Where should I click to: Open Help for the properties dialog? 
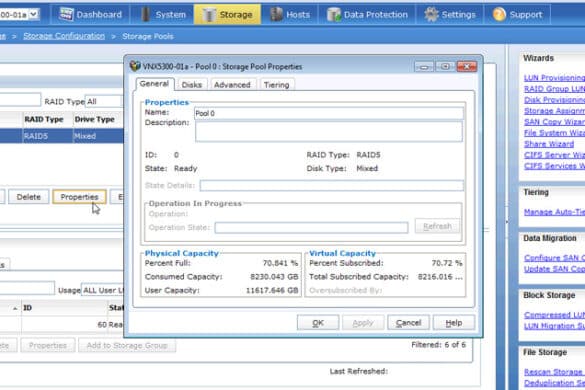tap(454, 323)
